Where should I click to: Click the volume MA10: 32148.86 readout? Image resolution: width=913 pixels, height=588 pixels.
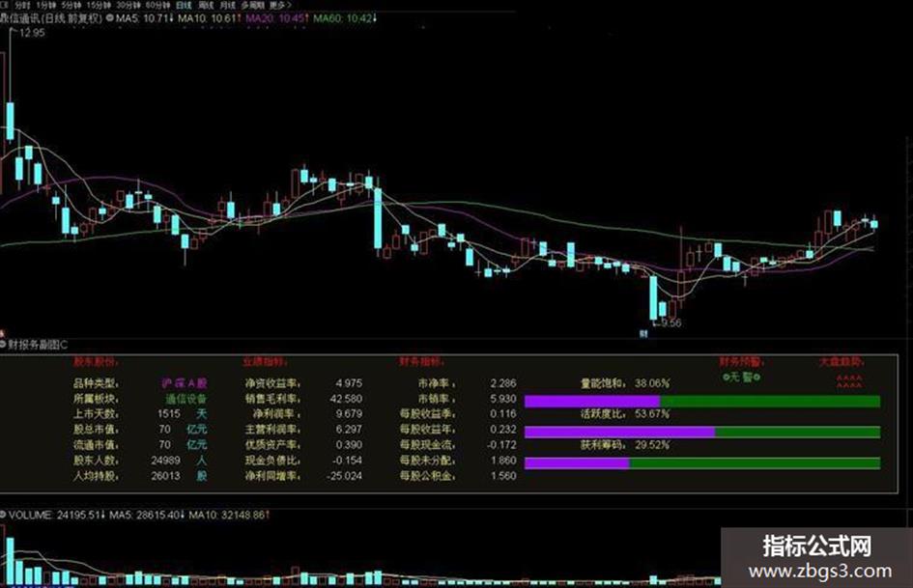click(x=229, y=516)
